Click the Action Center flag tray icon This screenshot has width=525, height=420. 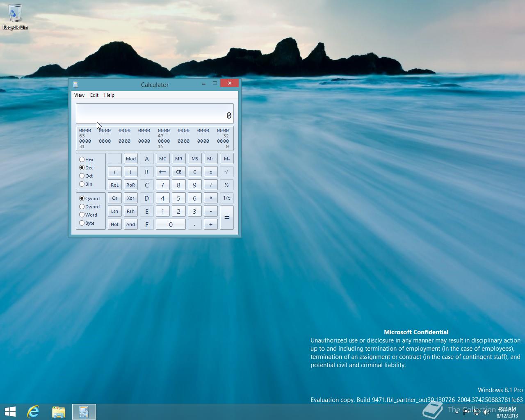coord(467,412)
